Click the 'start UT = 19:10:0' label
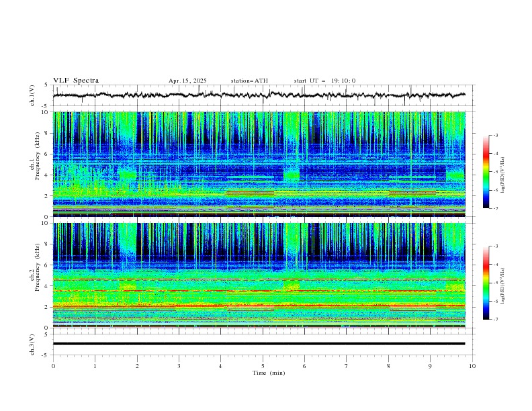The height and width of the screenshot is (411, 532). click(x=324, y=81)
